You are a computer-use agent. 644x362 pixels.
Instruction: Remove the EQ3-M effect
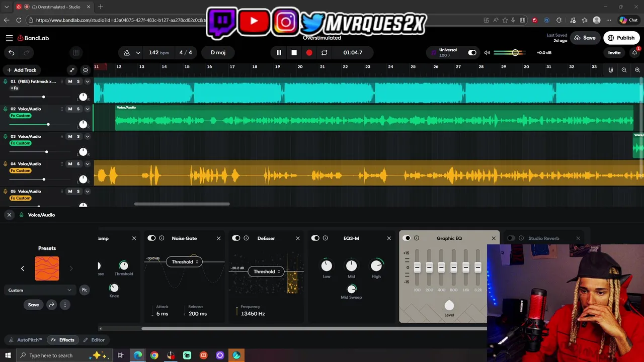(x=389, y=238)
